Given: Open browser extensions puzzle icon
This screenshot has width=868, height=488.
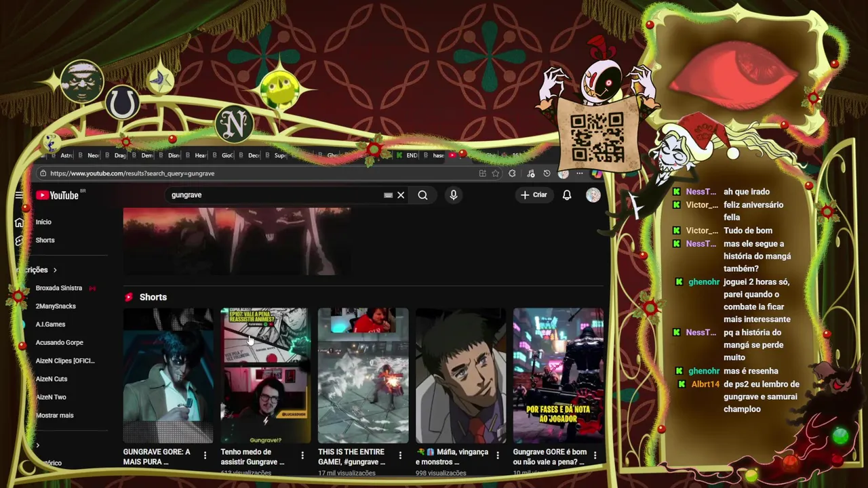Looking at the screenshot, I should [512, 174].
